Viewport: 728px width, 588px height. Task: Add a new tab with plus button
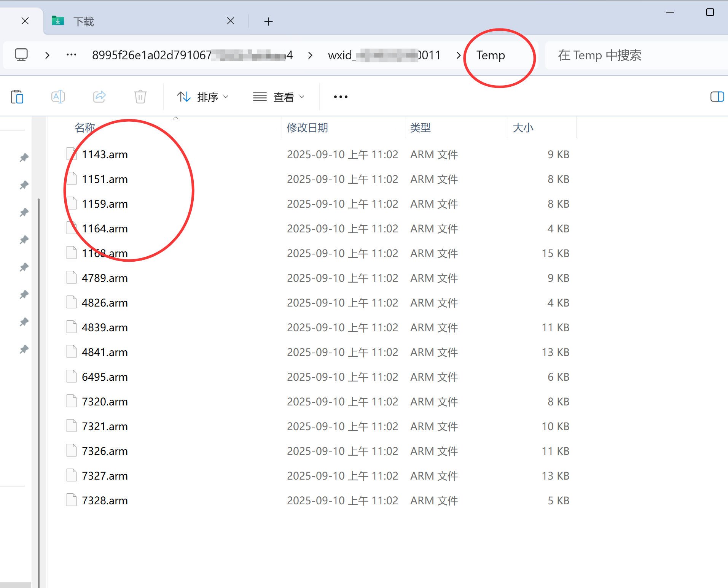[268, 22]
